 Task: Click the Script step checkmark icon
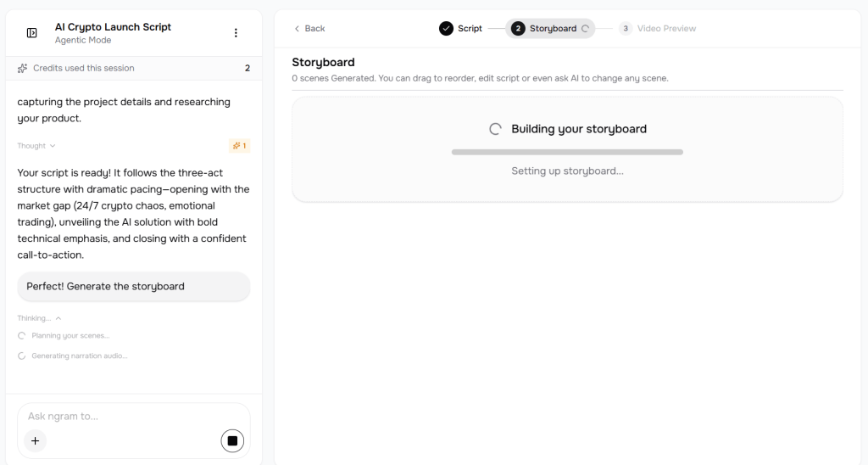pyautogui.click(x=446, y=29)
